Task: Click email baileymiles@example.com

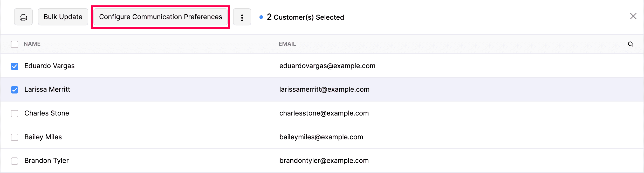Action: [x=321, y=137]
